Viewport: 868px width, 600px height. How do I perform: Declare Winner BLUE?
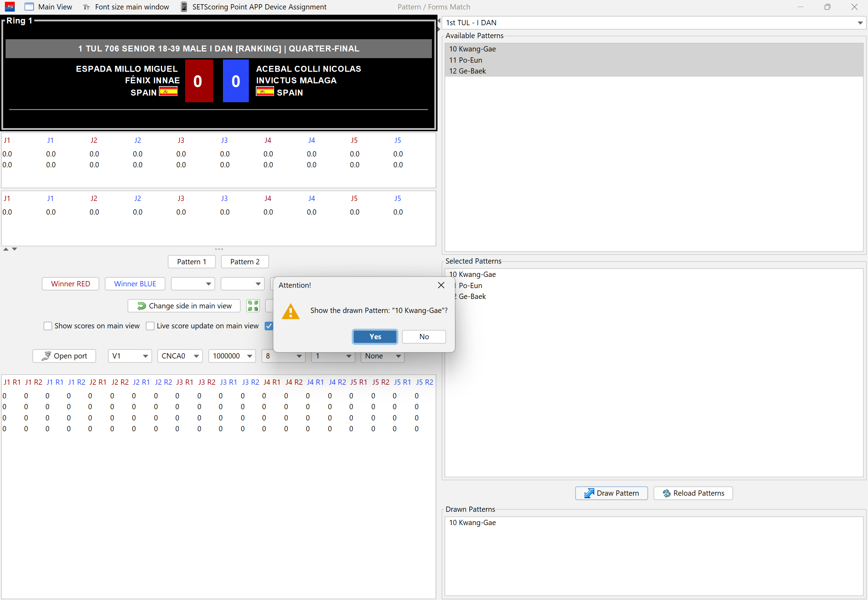[x=135, y=284]
